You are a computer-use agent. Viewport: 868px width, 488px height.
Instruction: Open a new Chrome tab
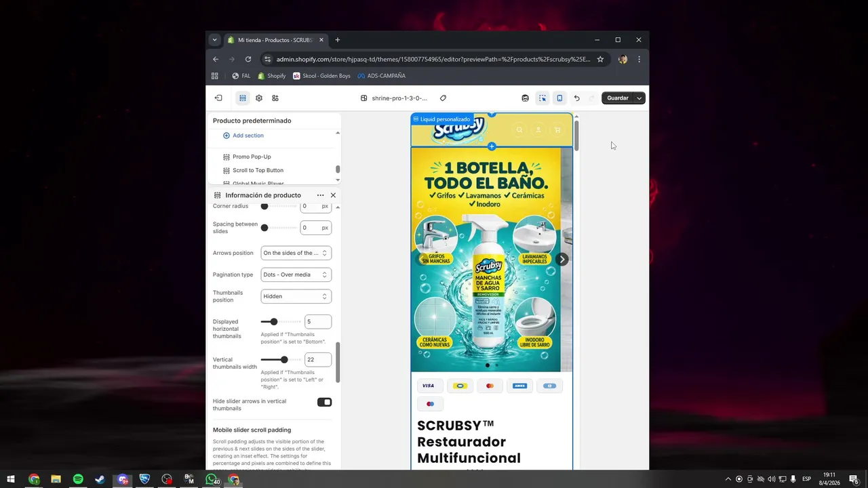pyautogui.click(x=338, y=40)
